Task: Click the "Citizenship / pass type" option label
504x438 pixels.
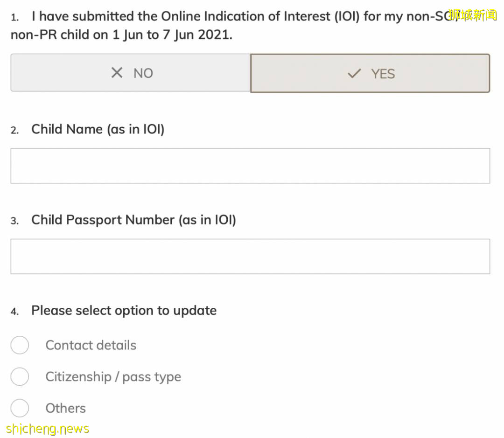Action: 113,376
